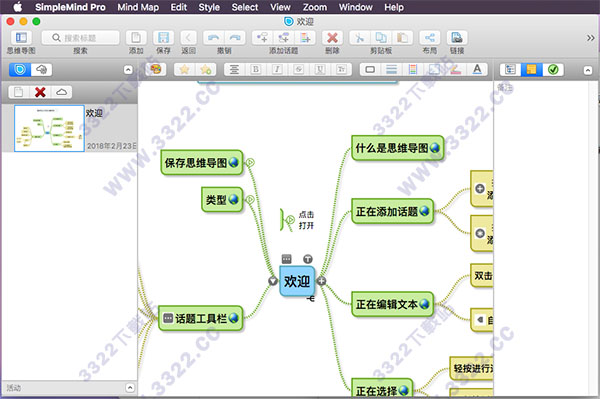Show the notes panel yellow icon
The image size is (600, 399).
tap(532, 69)
